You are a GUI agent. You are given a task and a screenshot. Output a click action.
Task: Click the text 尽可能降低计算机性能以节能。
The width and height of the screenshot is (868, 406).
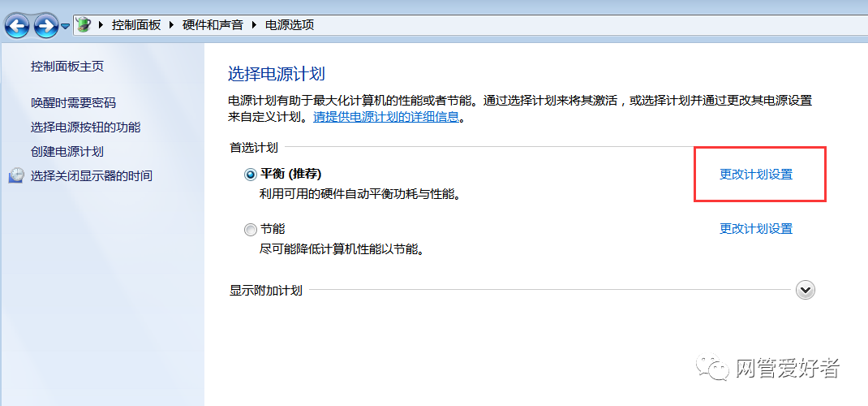coord(342,249)
